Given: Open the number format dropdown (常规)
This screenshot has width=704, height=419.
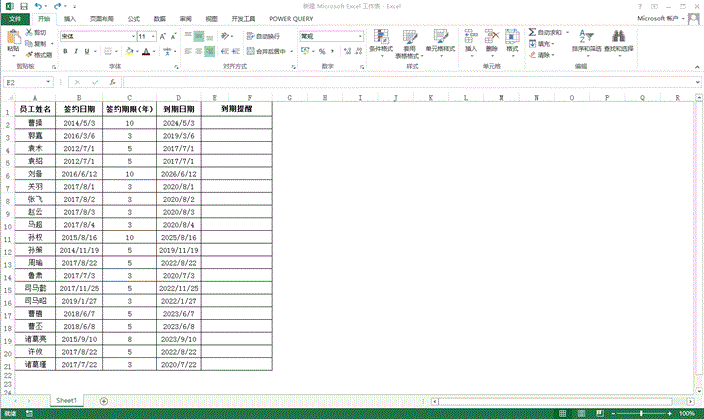Looking at the screenshot, I should tap(360, 36).
